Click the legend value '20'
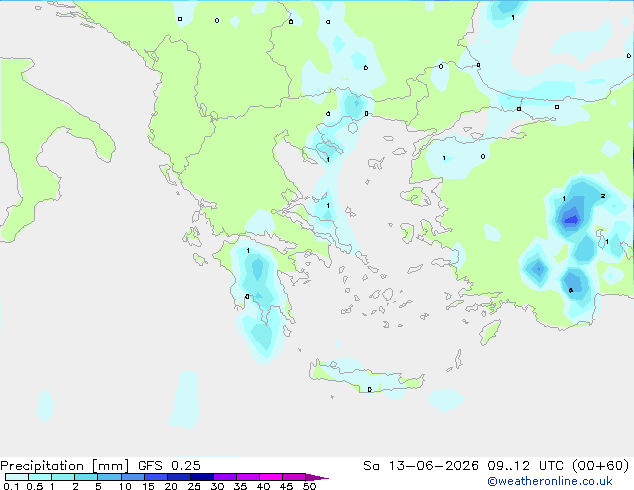 pos(171,486)
